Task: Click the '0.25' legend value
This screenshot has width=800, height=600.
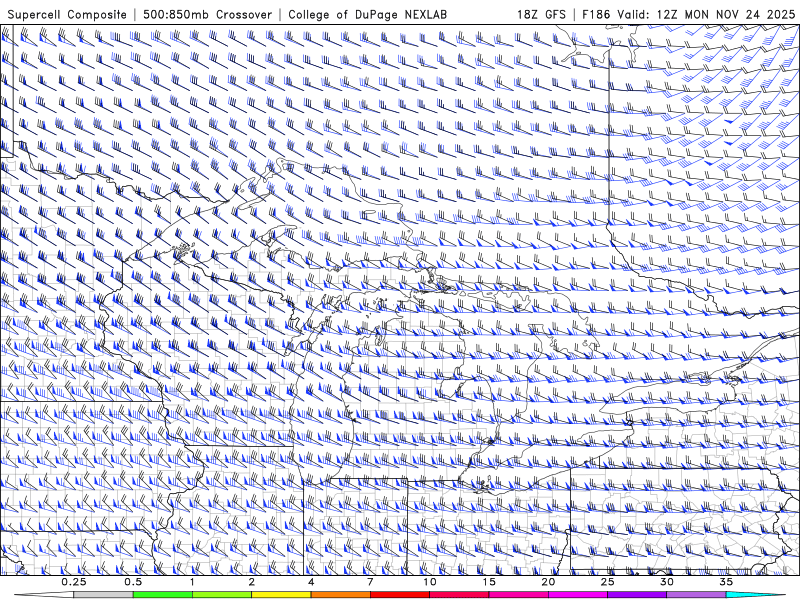Action: [x=74, y=582]
